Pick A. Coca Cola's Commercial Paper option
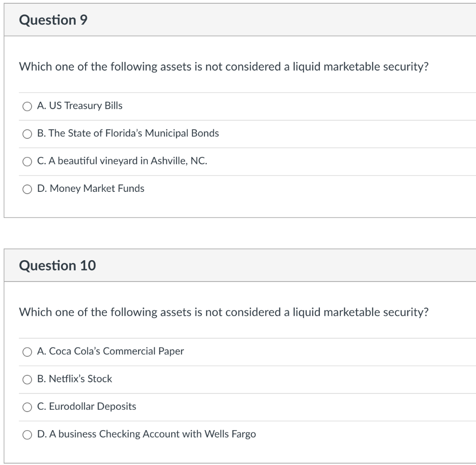This screenshot has height=465, width=476. click(x=26, y=352)
